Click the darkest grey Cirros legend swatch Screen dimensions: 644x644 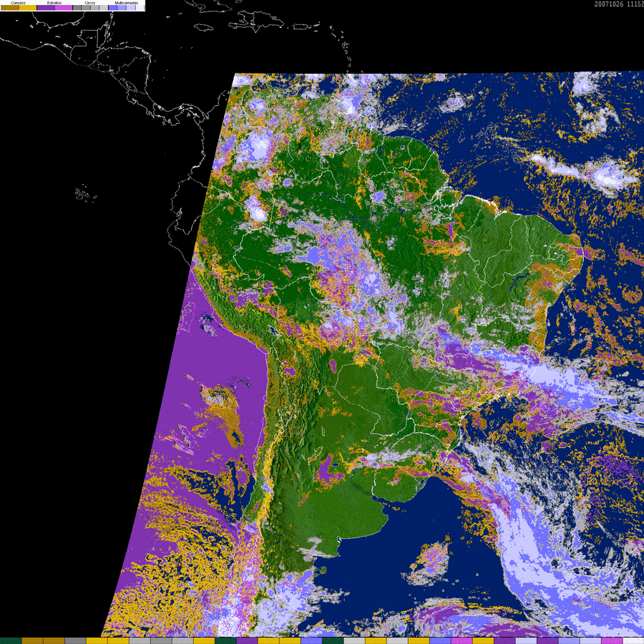tap(77, 8)
